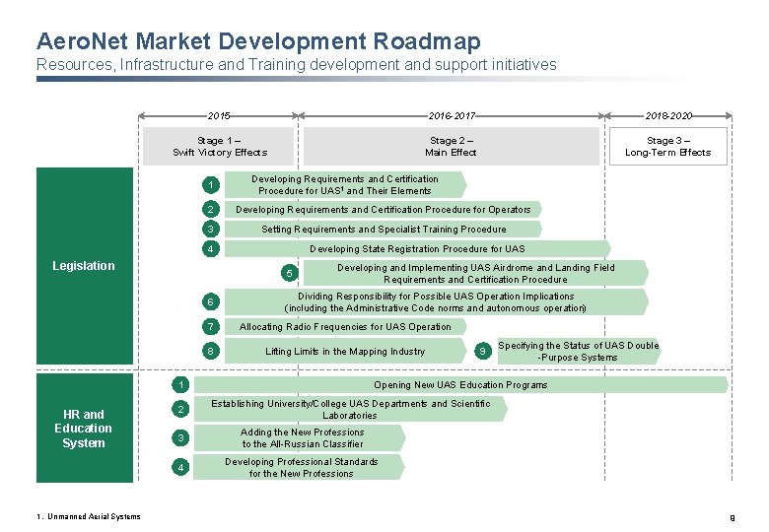Click the page number 9
Viewport: 769px width, 532px height.
(733, 517)
